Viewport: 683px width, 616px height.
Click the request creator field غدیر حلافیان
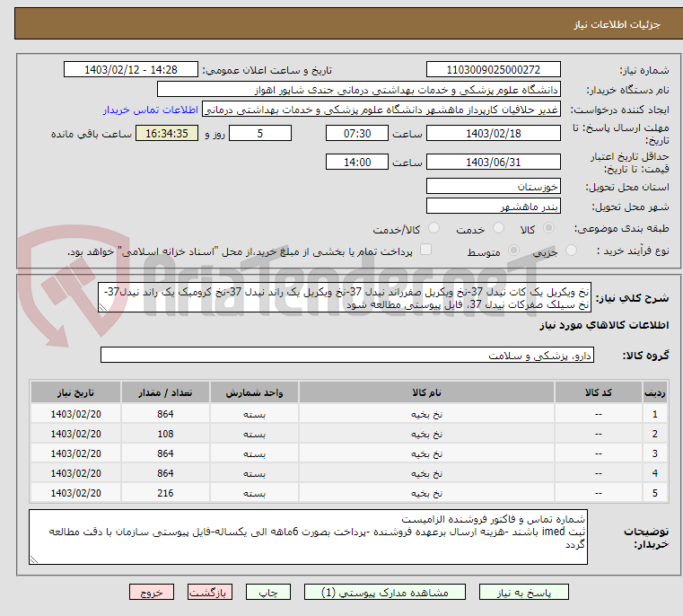[381, 110]
